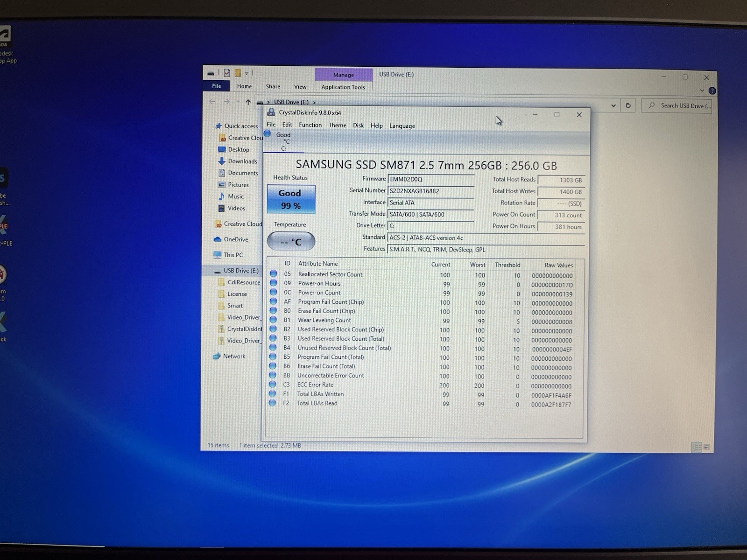Open the File tab in Explorer ribbon
The width and height of the screenshot is (747, 560).
tap(217, 86)
